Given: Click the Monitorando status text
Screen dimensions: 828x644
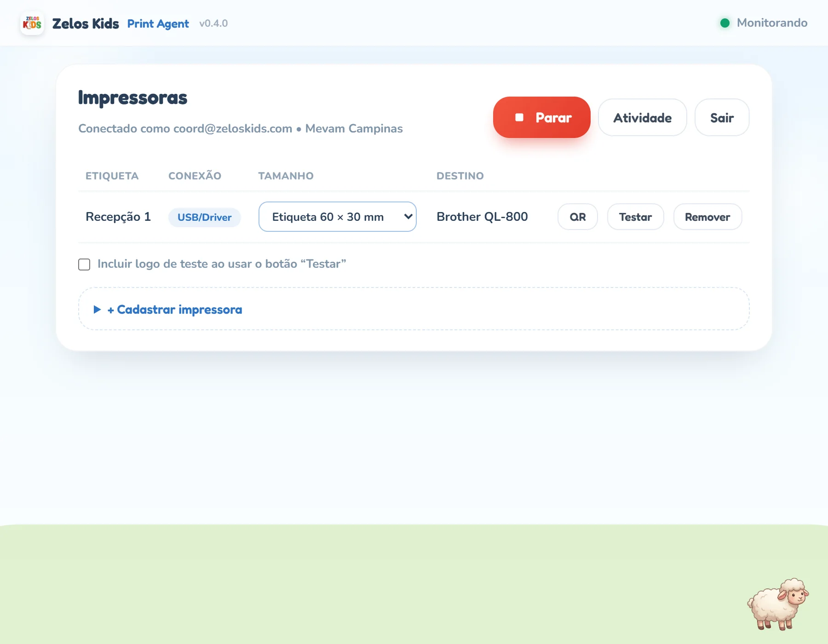Looking at the screenshot, I should pyautogui.click(x=772, y=23).
